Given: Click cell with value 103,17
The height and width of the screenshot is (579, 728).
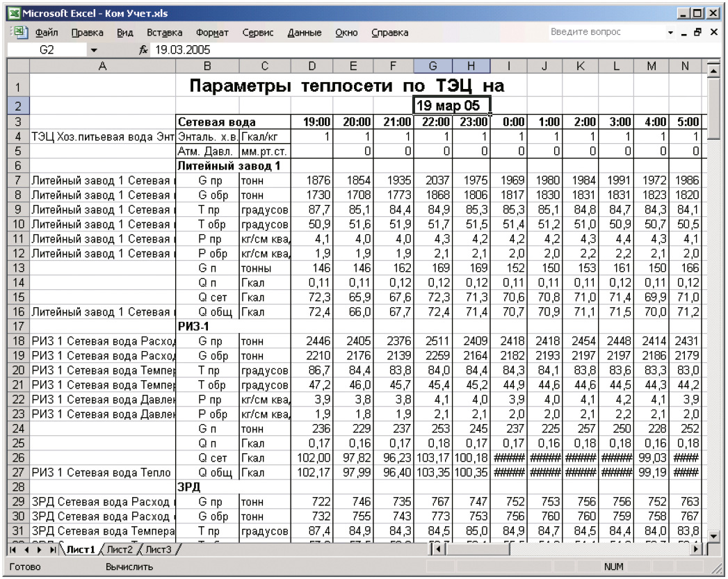Looking at the screenshot, I should [432, 458].
